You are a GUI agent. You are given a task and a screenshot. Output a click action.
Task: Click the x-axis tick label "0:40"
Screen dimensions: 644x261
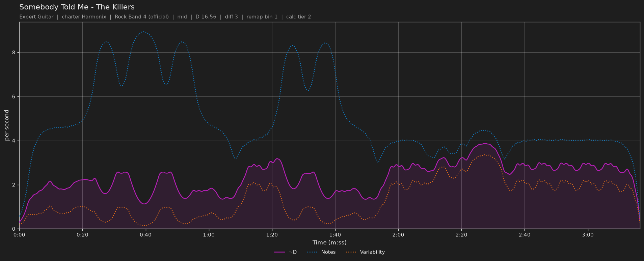145,235
